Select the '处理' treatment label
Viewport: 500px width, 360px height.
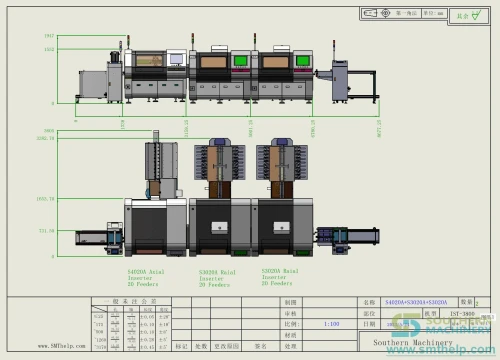[x=290, y=346]
